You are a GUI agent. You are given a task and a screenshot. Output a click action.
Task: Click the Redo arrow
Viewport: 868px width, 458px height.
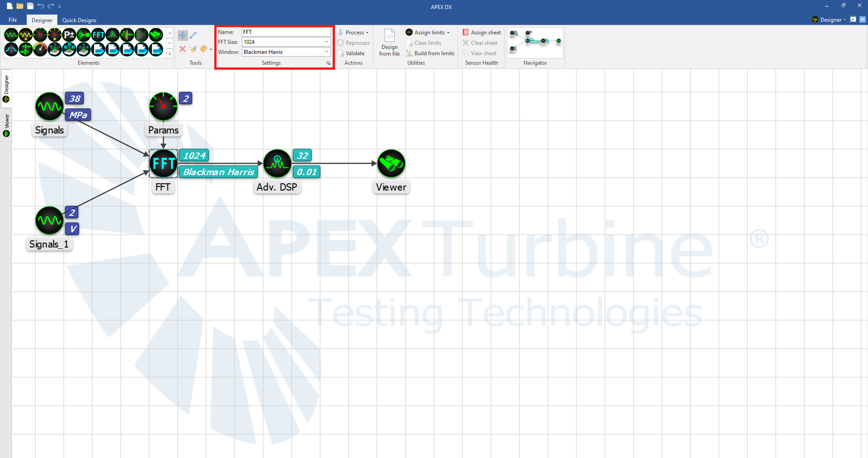click(51, 6)
